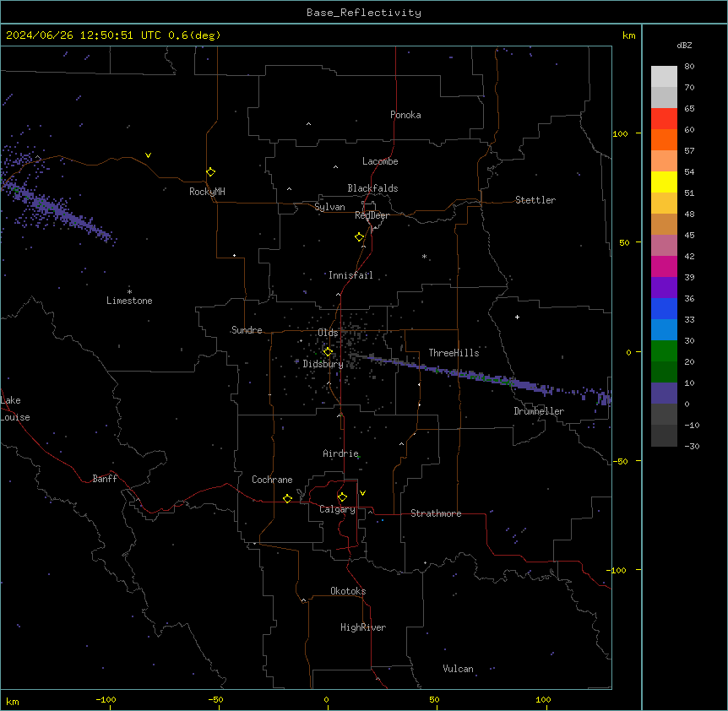Click the -30 value on the dBZ scale
Screen dimensions: 728x711
pos(692,446)
